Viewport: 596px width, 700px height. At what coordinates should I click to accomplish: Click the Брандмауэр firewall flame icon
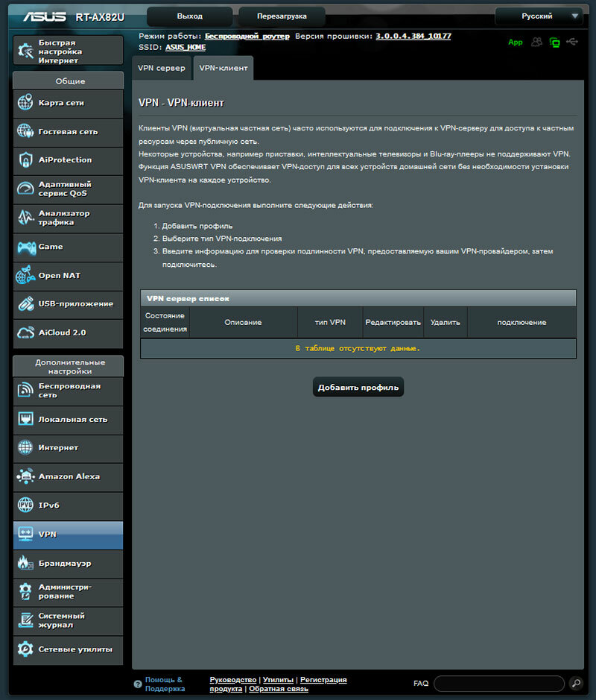25,563
